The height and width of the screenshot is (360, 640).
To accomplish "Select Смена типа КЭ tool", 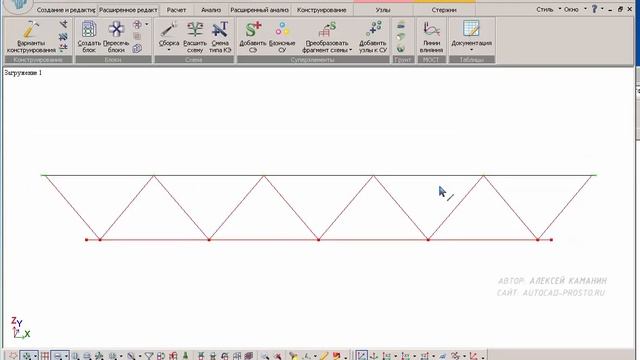I will click(x=220, y=37).
